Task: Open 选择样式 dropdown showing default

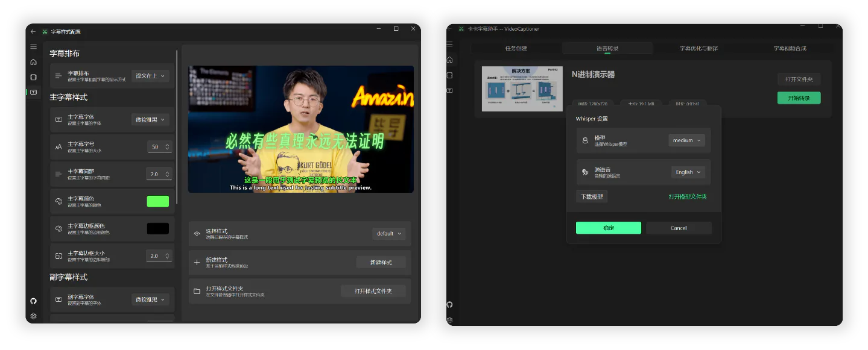Action: (x=388, y=234)
